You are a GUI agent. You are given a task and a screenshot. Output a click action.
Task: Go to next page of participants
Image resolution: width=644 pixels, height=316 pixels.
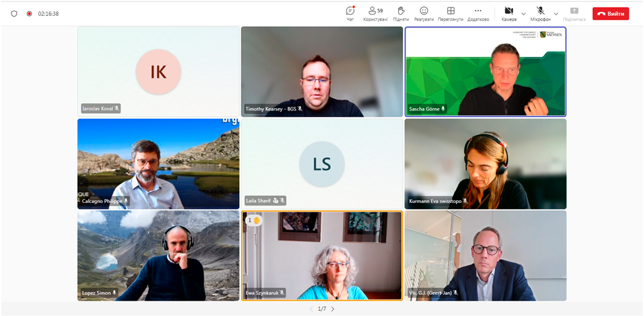click(333, 309)
